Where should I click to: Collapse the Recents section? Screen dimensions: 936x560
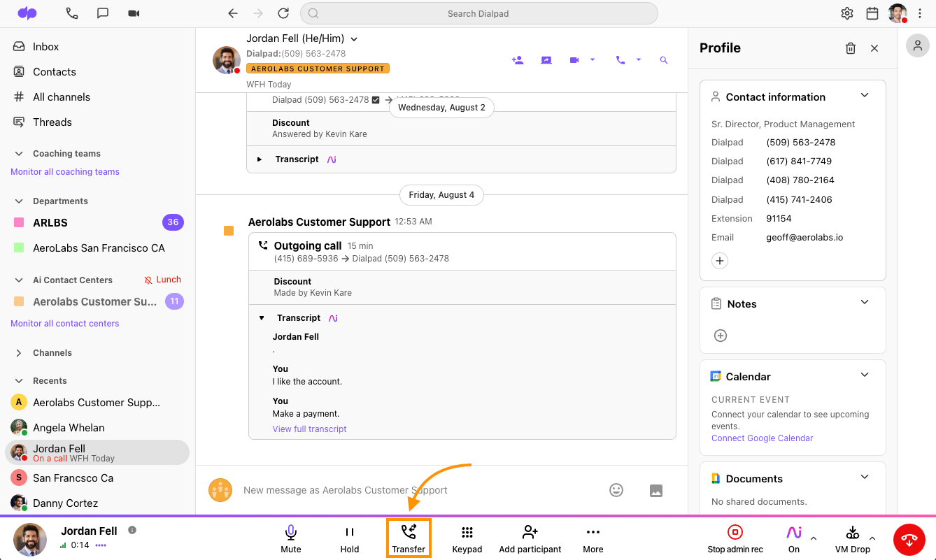[19, 381]
